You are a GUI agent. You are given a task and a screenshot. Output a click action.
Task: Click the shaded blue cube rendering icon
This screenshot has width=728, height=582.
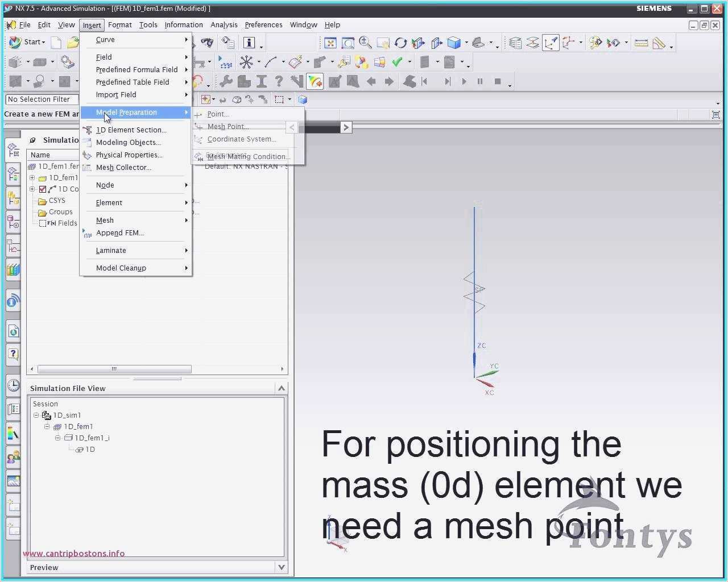pyautogui.click(x=454, y=43)
